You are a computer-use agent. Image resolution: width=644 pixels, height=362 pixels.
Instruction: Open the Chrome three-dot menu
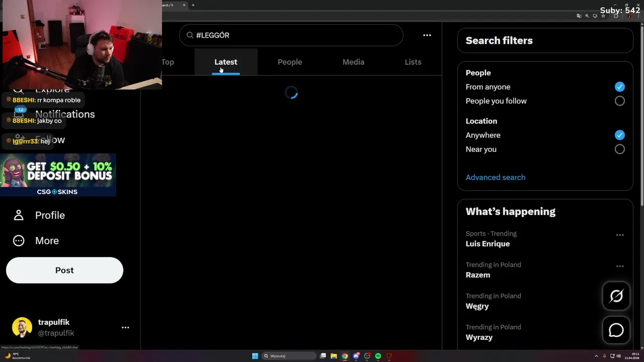click(638, 16)
